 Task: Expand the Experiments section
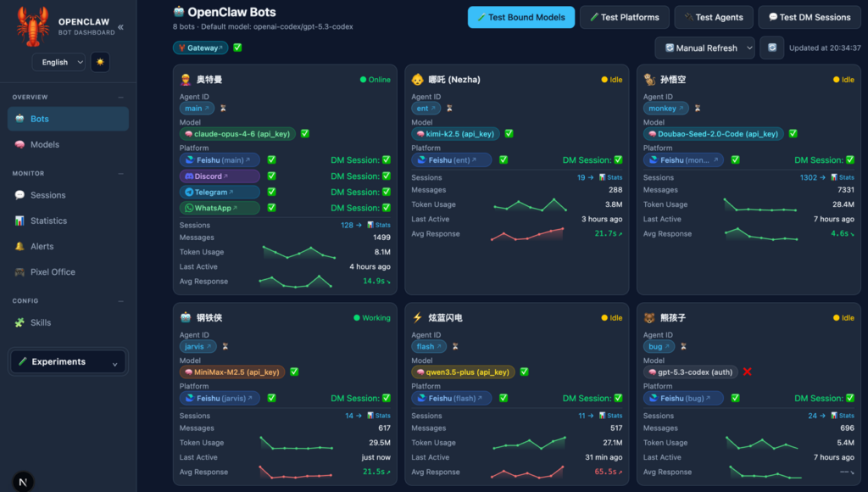[67, 362]
